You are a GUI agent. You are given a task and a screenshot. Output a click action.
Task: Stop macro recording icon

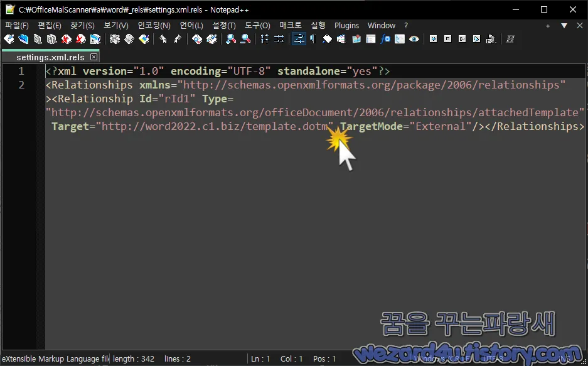coord(448,39)
